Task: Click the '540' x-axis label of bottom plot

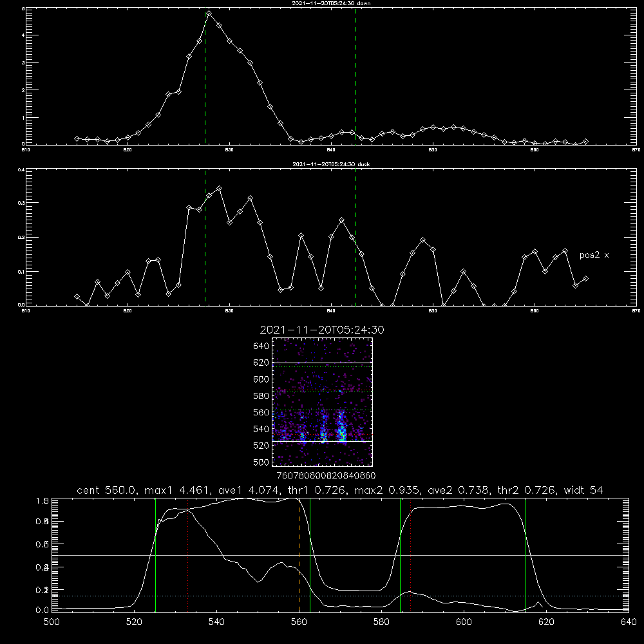Action: click(x=216, y=622)
